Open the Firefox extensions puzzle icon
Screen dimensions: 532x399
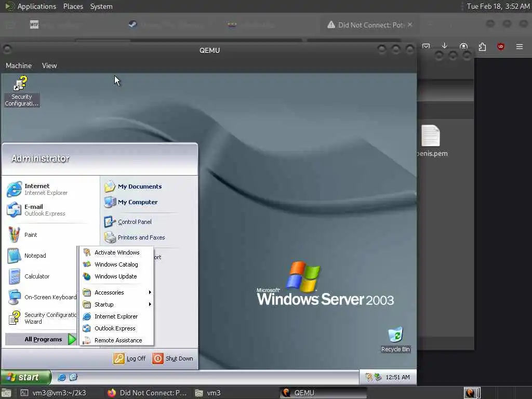482,46
